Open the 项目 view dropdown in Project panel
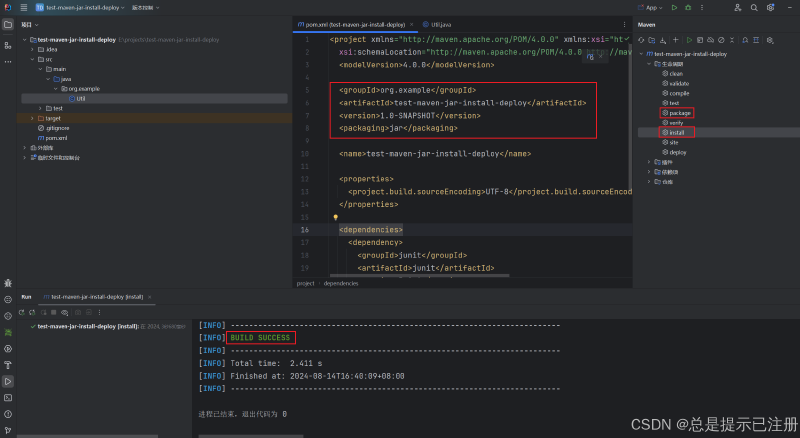Viewport: 800px width, 438px height. coord(30,25)
